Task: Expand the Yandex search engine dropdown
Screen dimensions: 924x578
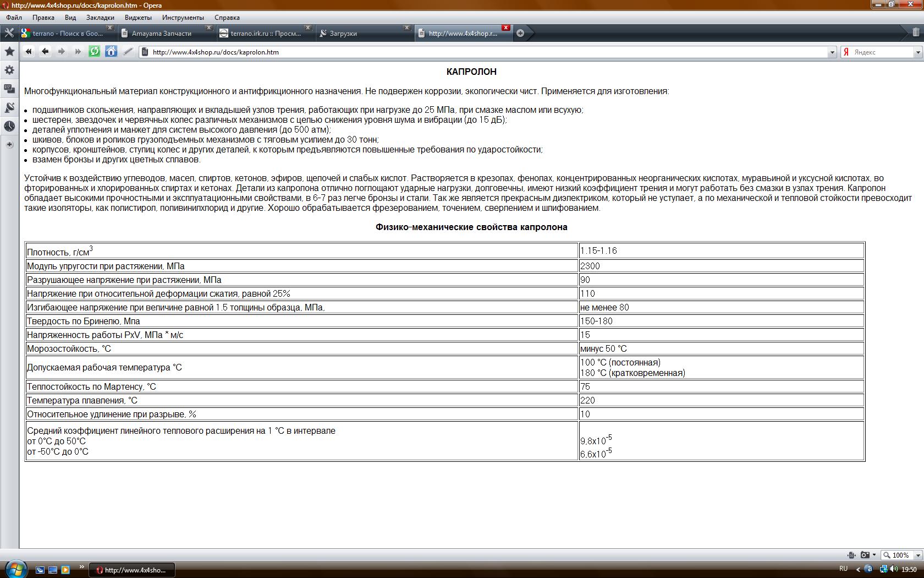Action: (x=917, y=52)
